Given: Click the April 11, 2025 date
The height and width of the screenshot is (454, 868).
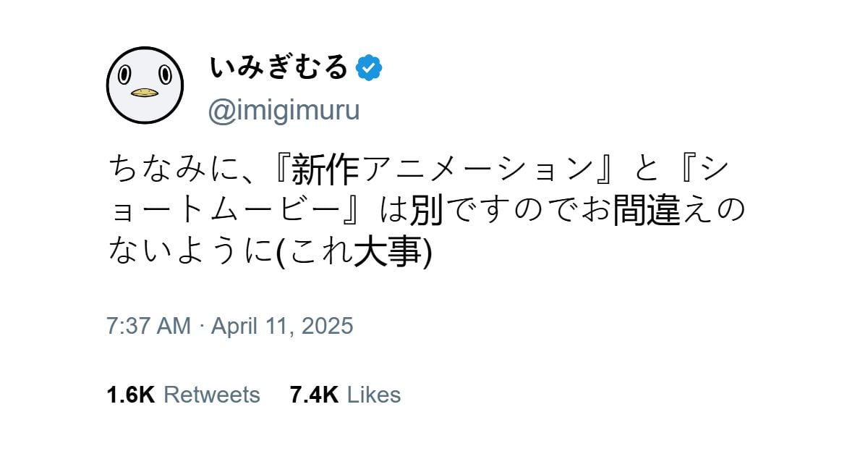Looking at the screenshot, I should pos(282,326).
